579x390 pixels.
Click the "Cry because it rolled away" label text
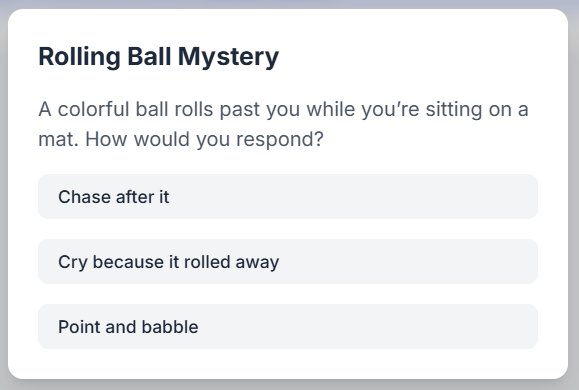168,263
